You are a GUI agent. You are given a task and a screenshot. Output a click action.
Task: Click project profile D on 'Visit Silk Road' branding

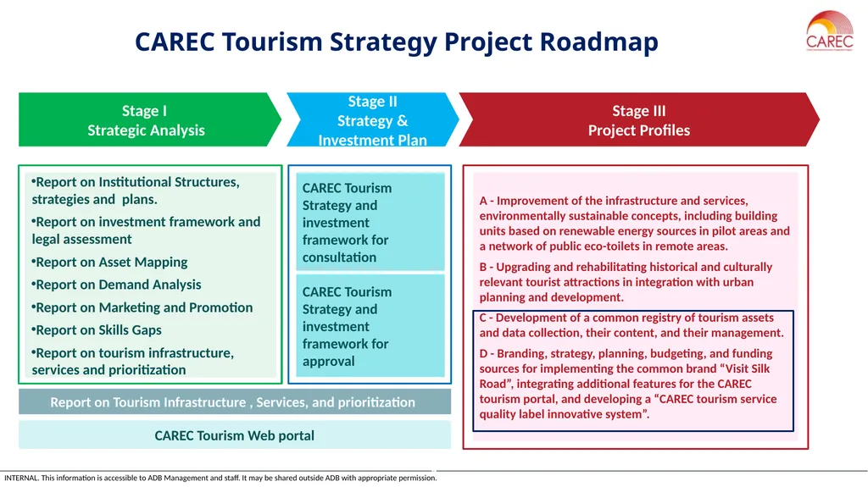click(x=628, y=384)
